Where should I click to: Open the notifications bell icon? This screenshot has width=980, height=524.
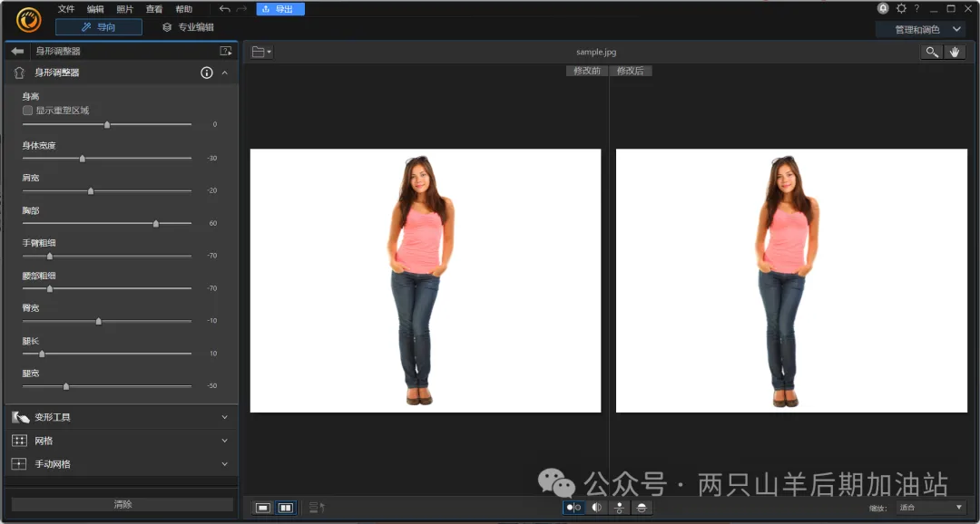click(883, 8)
